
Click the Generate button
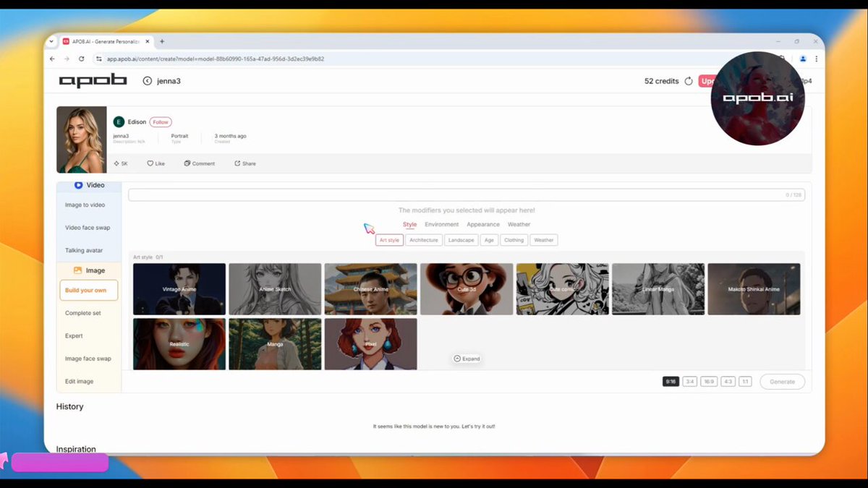click(782, 382)
